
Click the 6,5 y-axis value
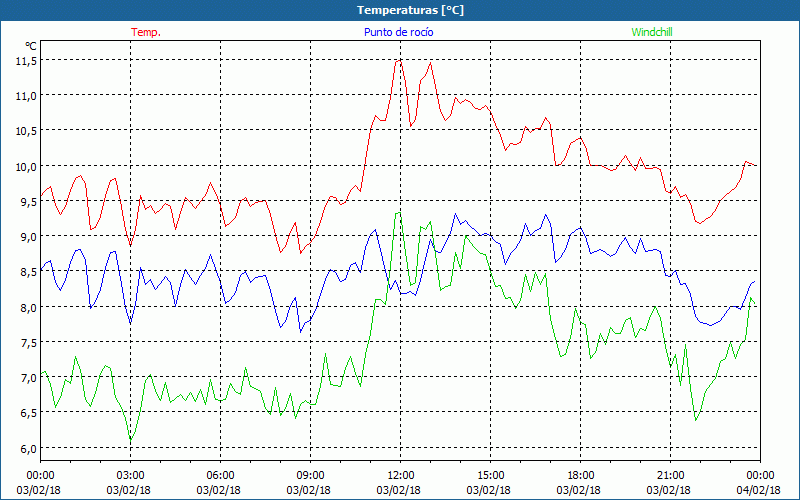click(x=29, y=413)
